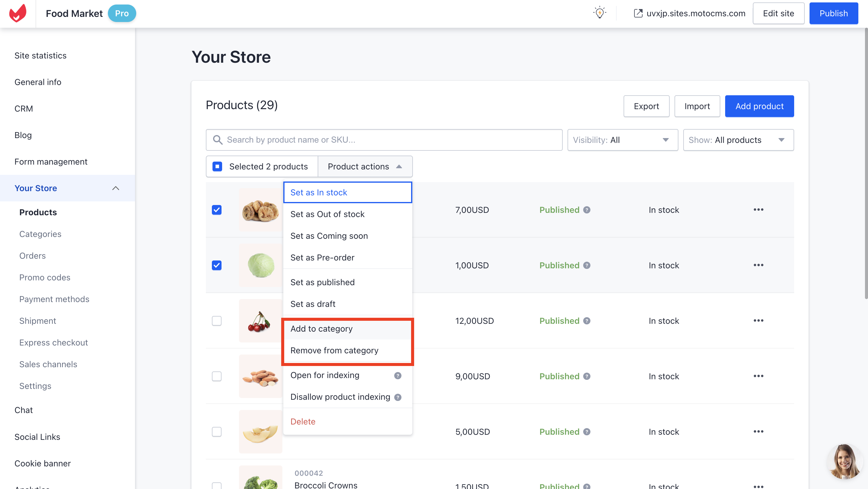Open the melon product thumbnail
868x489 pixels.
(260, 432)
